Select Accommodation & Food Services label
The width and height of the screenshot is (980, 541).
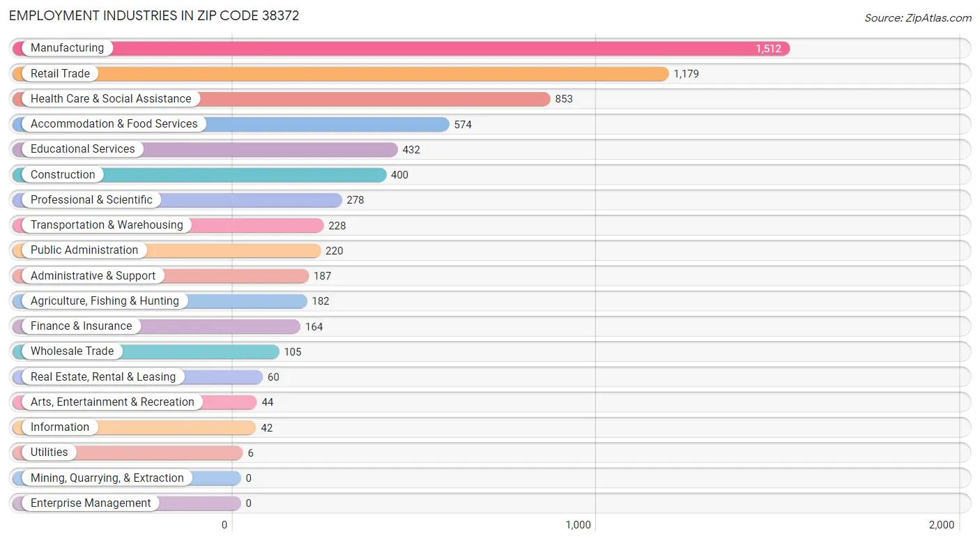[x=114, y=124]
